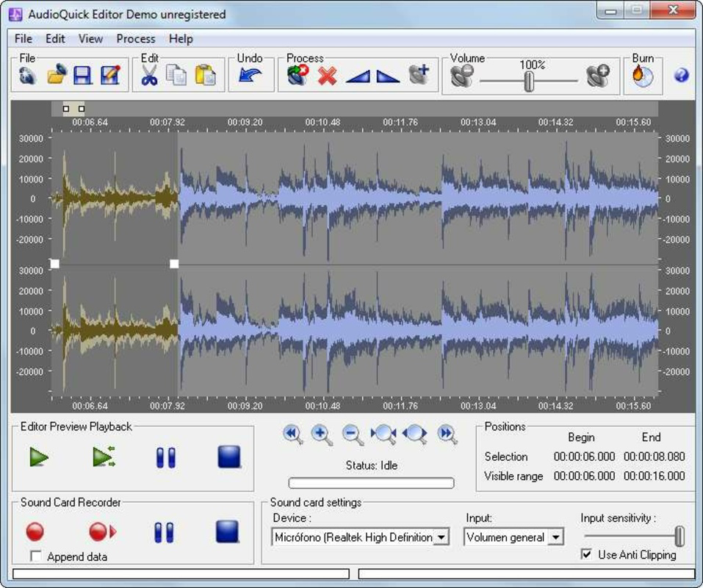The image size is (703, 588).
Task: Go to beginning with rewind magnifier icon
Action: point(293,434)
